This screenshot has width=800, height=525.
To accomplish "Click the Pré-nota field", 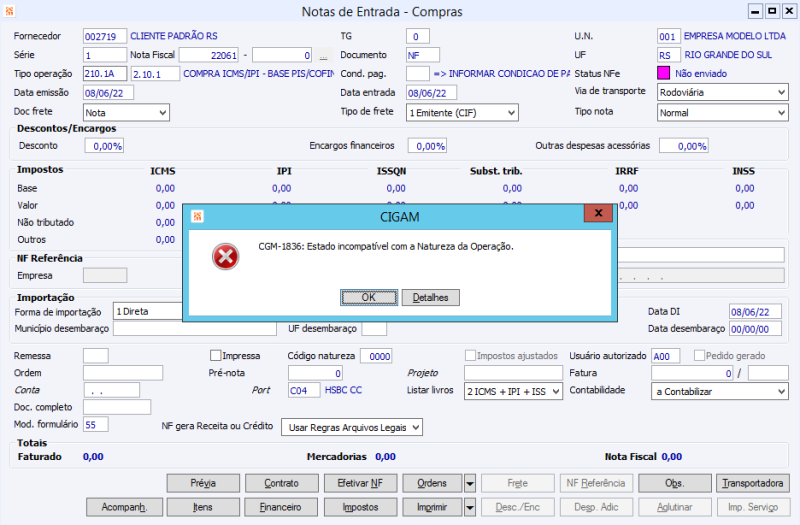I will coord(315,373).
